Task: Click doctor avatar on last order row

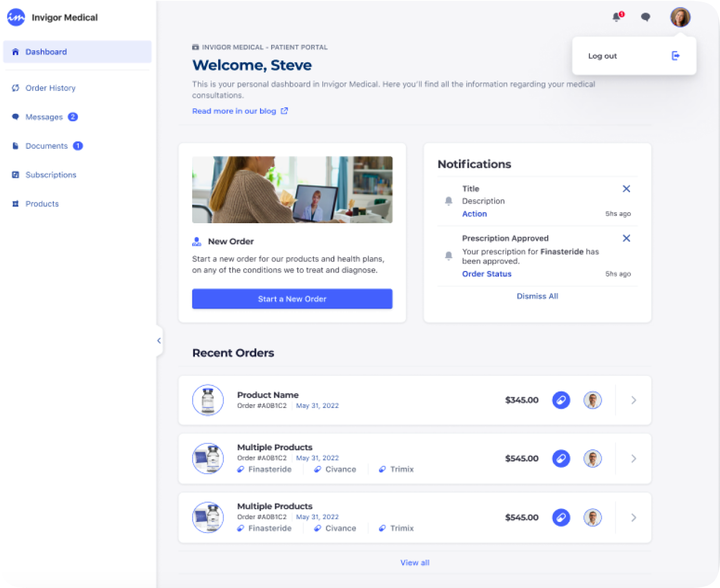Action: (x=593, y=517)
